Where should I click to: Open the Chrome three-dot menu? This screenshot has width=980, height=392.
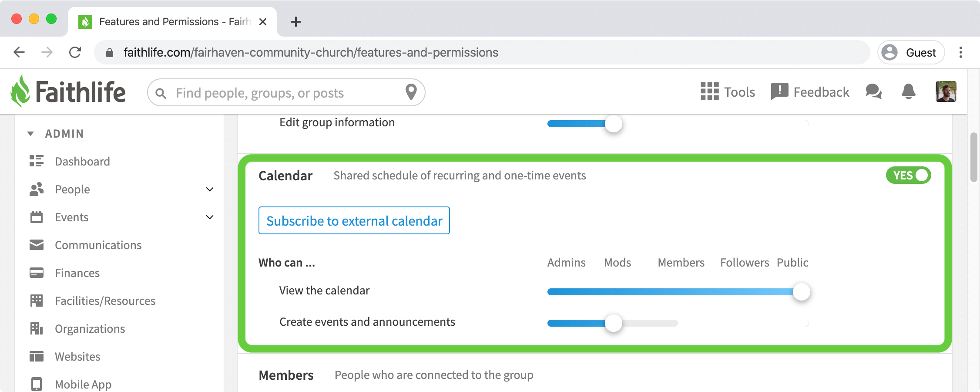coord(961,52)
